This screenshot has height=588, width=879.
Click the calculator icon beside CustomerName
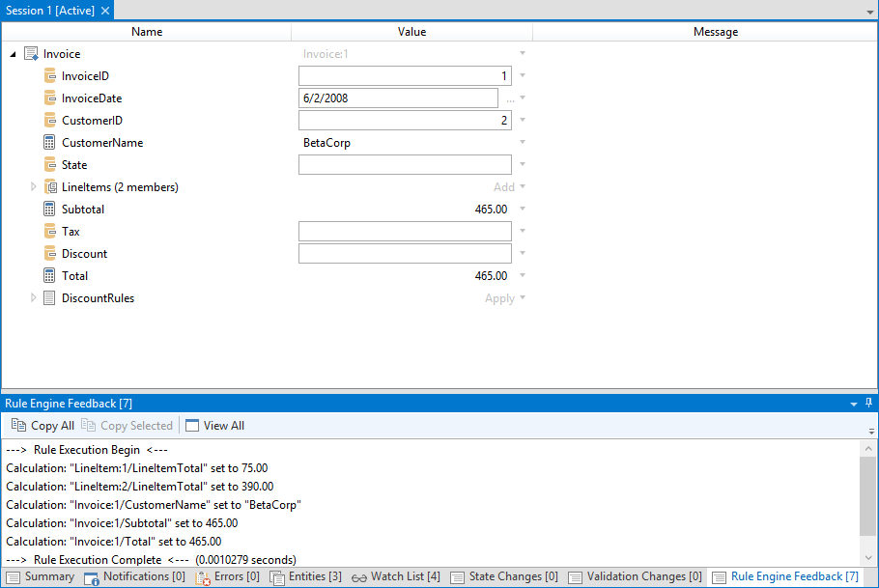pyautogui.click(x=50, y=143)
